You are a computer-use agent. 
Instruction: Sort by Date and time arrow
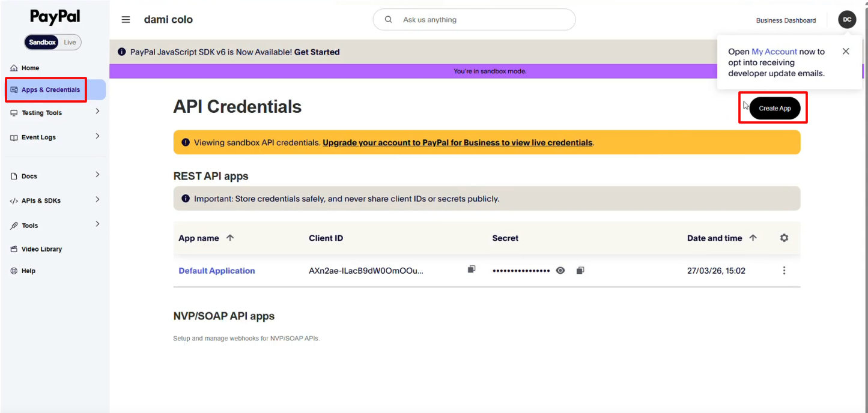pos(753,238)
